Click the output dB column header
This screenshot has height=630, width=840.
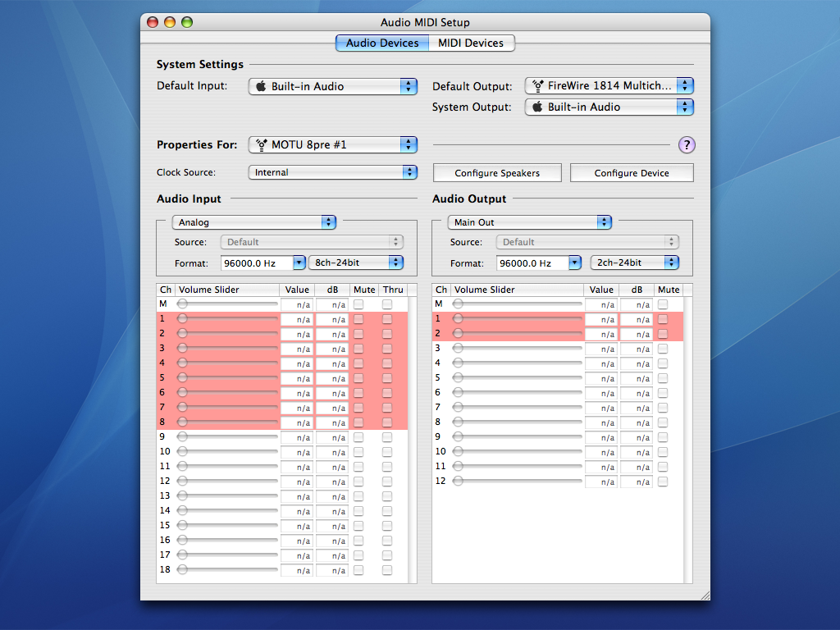point(637,290)
